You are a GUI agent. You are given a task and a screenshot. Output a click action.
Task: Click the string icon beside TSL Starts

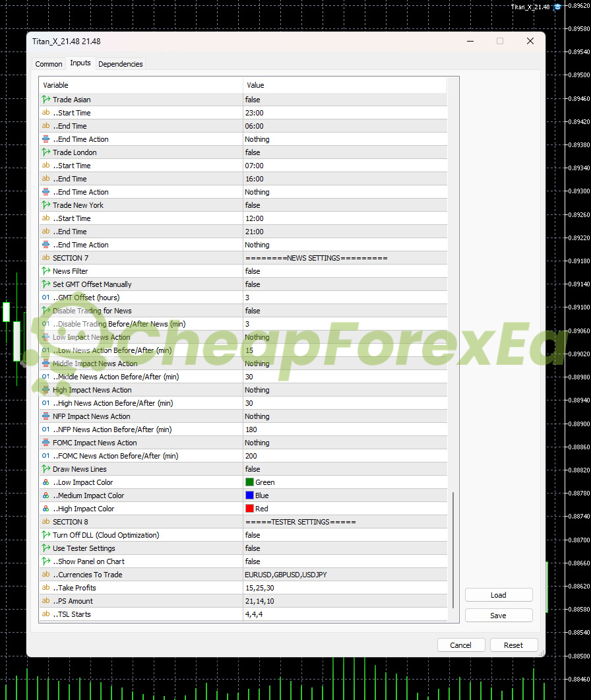tap(46, 614)
